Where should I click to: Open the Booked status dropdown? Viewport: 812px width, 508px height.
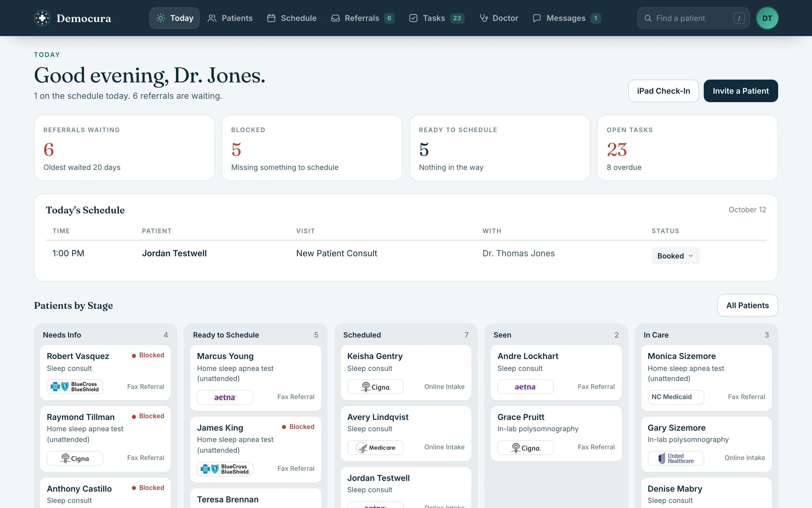pyautogui.click(x=676, y=256)
